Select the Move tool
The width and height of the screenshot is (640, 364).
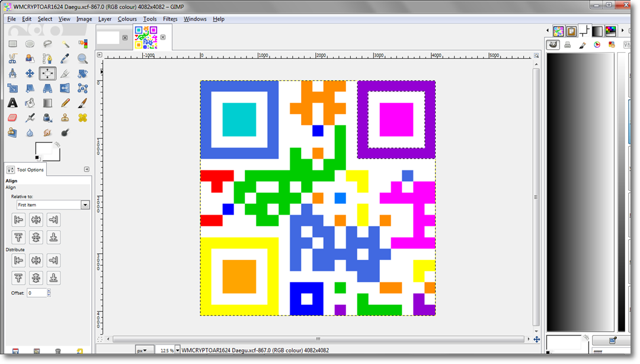pyautogui.click(x=30, y=73)
